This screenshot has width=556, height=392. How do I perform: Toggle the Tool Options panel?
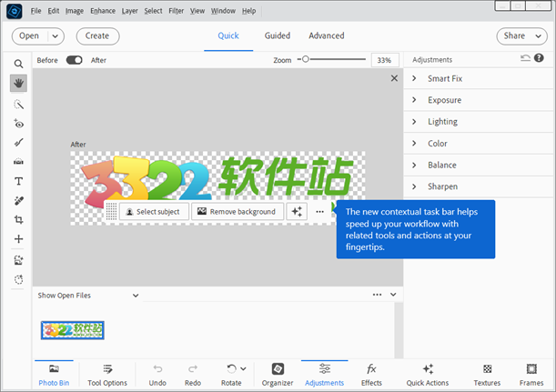tap(107, 374)
